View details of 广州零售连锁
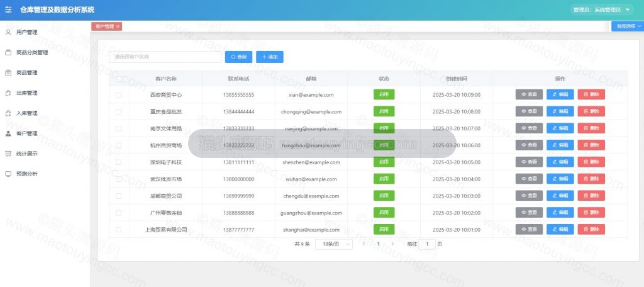This screenshot has width=644, height=287. [529, 212]
